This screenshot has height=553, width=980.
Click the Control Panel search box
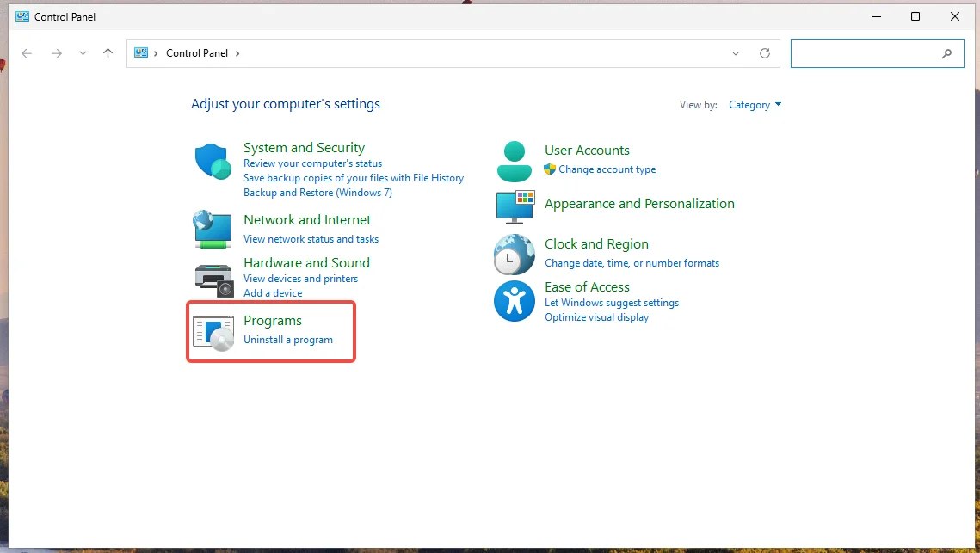865,53
